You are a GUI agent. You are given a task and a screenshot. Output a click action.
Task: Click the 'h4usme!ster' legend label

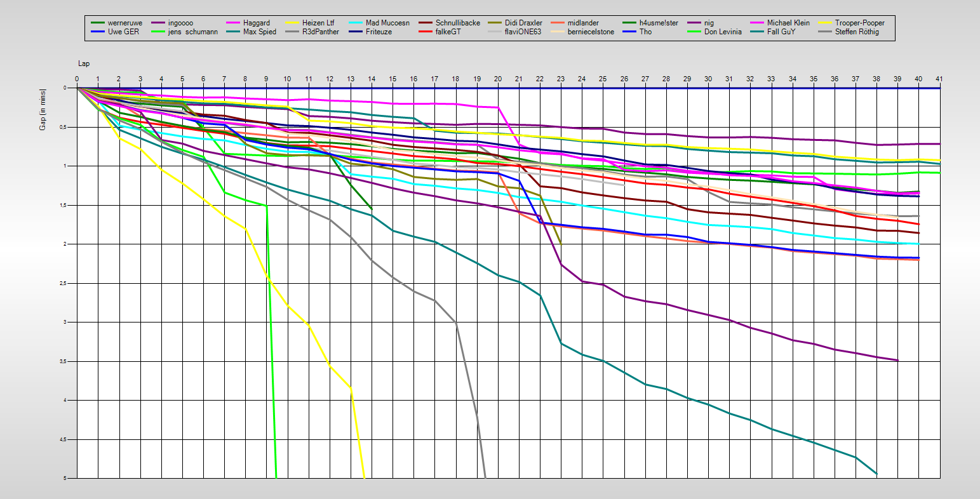(659, 23)
